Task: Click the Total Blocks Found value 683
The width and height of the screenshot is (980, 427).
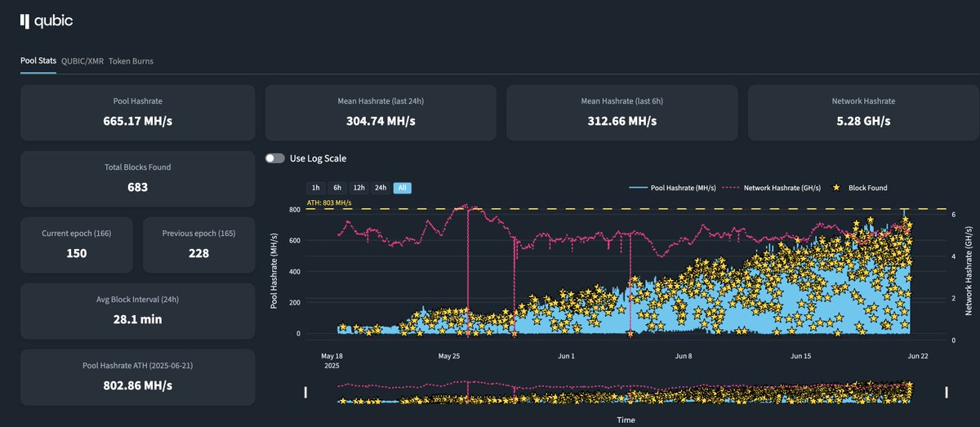Action: click(x=137, y=187)
